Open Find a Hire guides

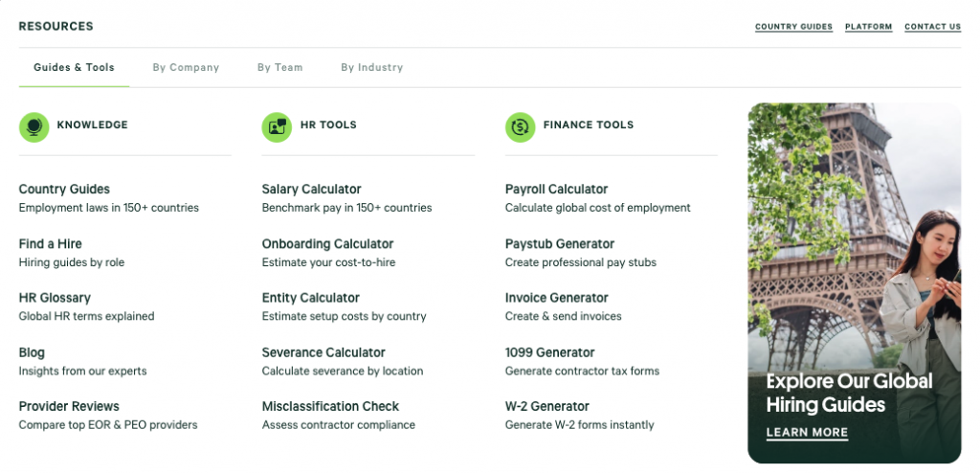click(50, 244)
